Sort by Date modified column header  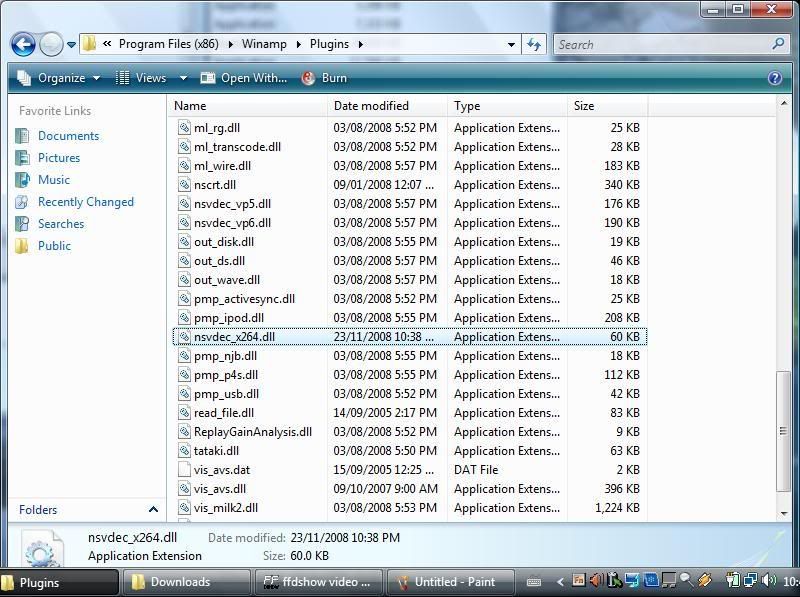[x=387, y=106]
